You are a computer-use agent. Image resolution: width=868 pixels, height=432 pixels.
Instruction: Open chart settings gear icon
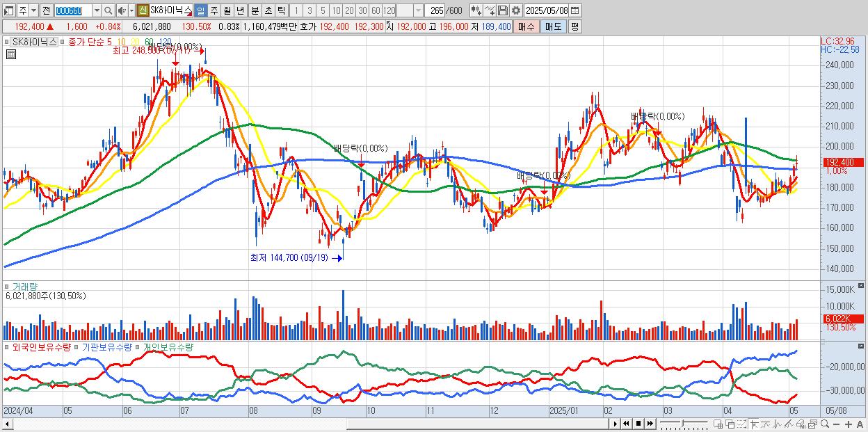click(515, 10)
